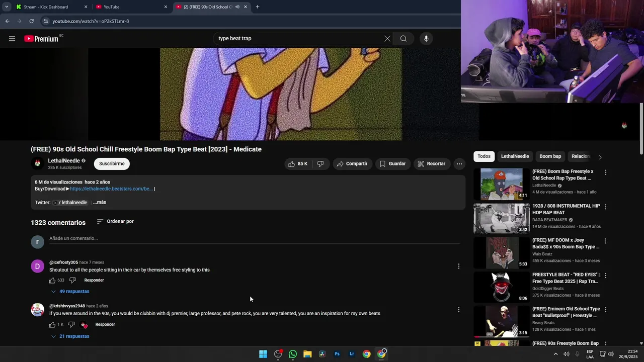Go to YouTube Premium home logo

(x=41, y=39)
